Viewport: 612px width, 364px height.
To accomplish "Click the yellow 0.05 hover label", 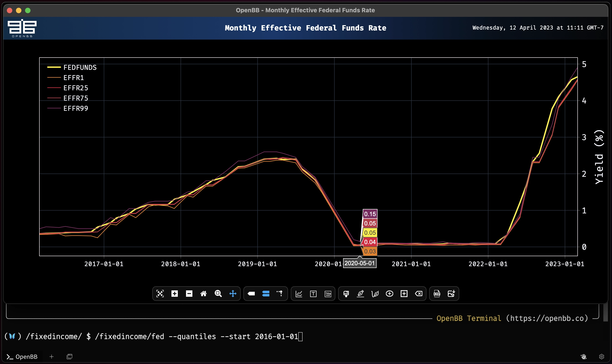I will 370,233.
